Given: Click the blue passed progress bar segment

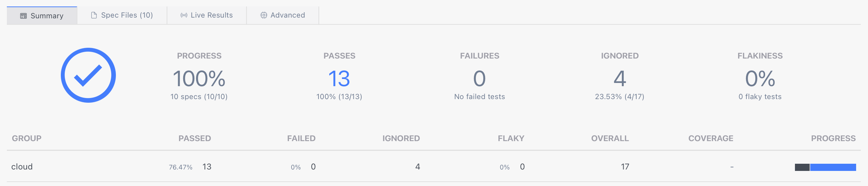Looking at the screenshot, I should click(x=833, y=167).
